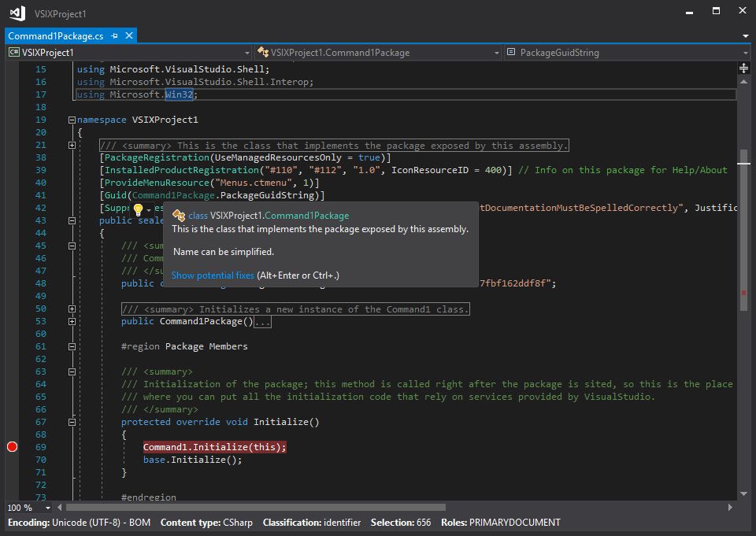Click 'protected override void Initialize()' declaration

(220, 422)
